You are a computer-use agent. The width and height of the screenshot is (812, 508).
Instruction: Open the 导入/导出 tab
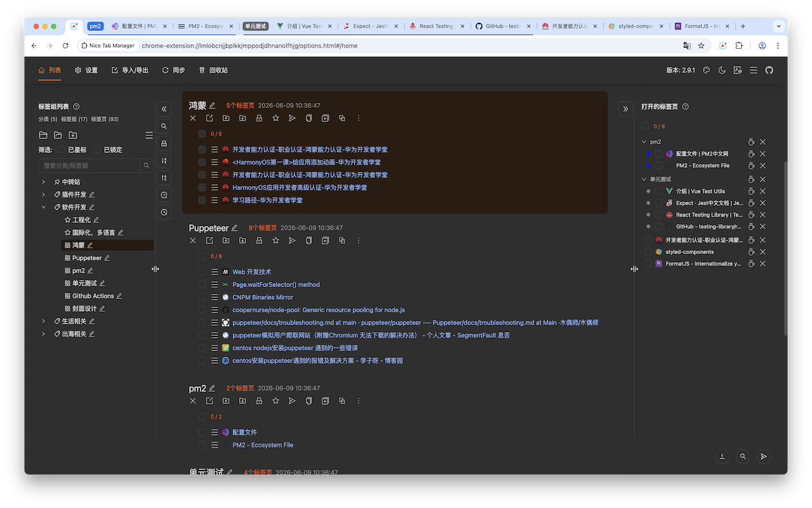130,70
